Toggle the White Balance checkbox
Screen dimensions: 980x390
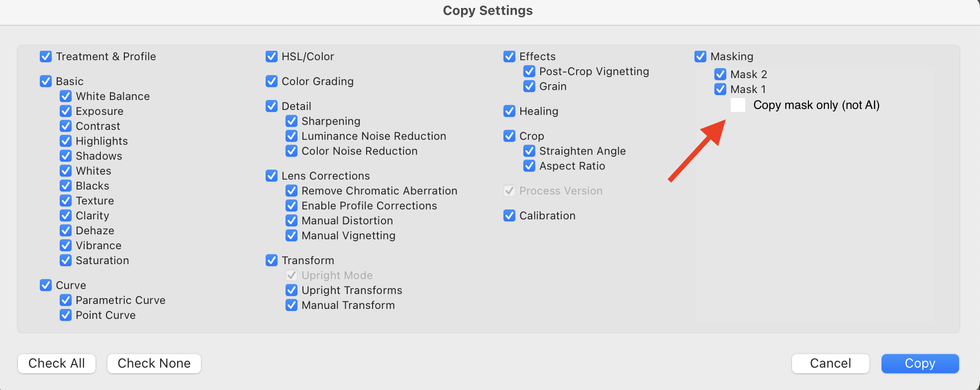[x=66, y=96]
